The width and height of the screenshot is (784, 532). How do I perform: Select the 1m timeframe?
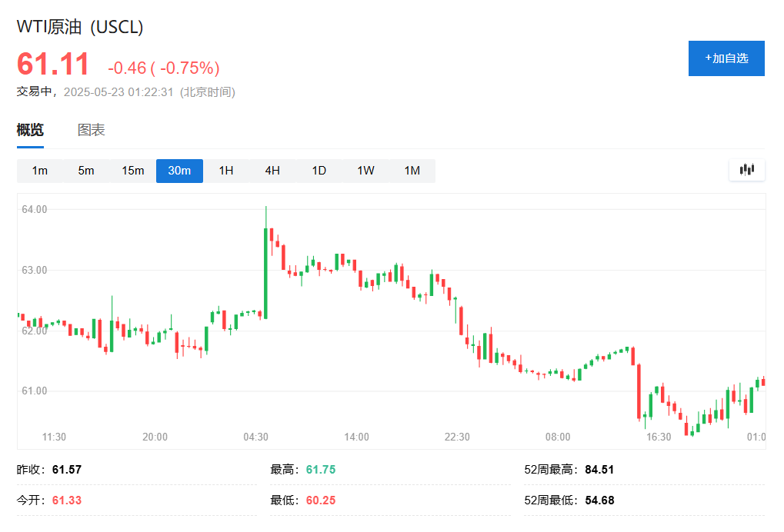40,171
